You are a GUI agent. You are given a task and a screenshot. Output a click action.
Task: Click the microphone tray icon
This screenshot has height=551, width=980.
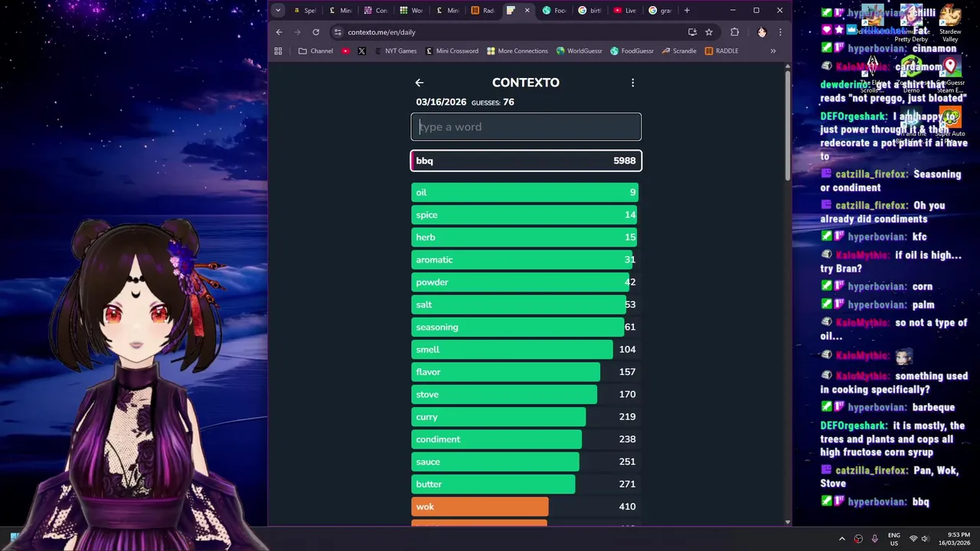(x=874, y=539)
